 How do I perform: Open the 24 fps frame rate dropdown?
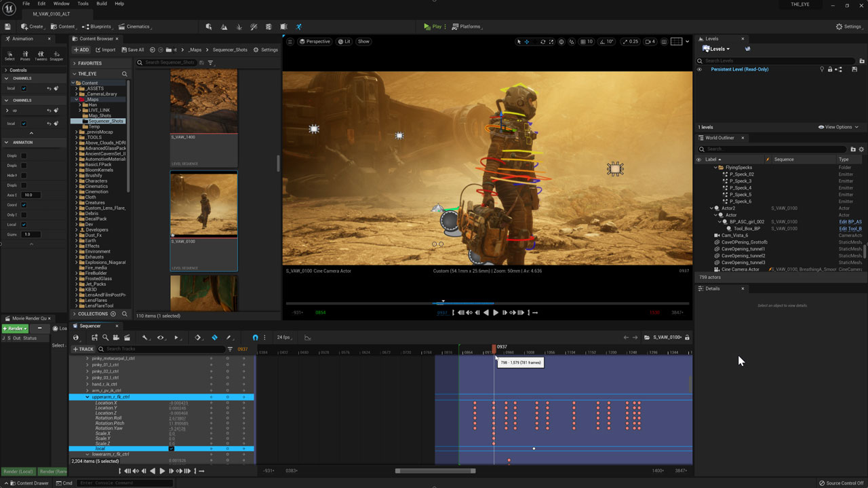[283, 337]
